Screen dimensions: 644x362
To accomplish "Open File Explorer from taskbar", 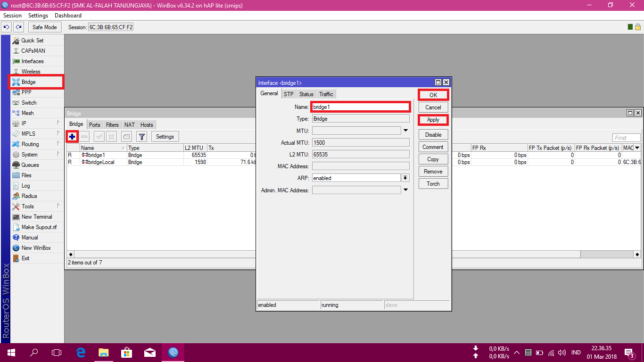I will [103, 352].
